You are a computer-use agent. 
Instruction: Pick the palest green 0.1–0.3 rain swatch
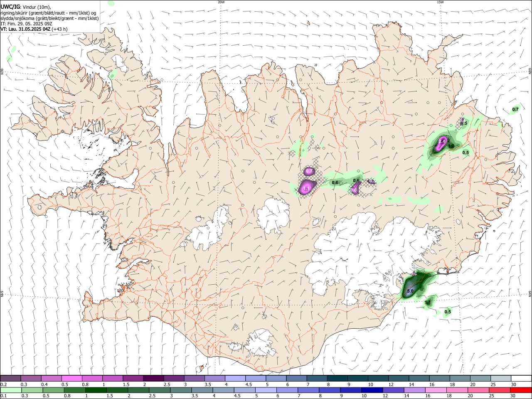[x=11, y=390]
